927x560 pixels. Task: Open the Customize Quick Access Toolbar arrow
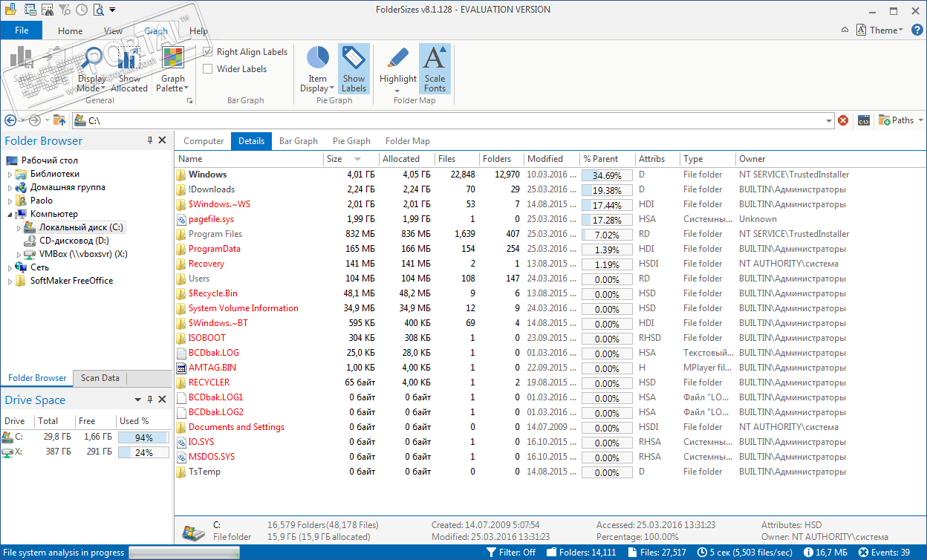coord(112,10)
